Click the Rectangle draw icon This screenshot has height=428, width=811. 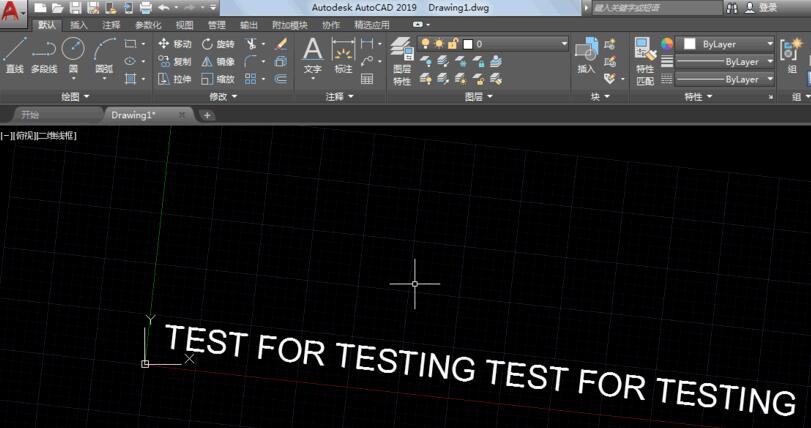[130, 44]
